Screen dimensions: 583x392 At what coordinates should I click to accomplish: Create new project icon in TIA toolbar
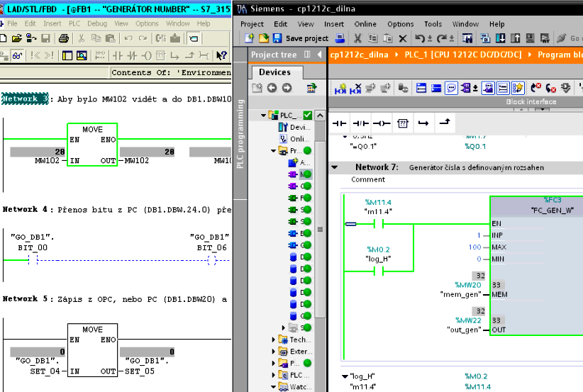point(249,38)
